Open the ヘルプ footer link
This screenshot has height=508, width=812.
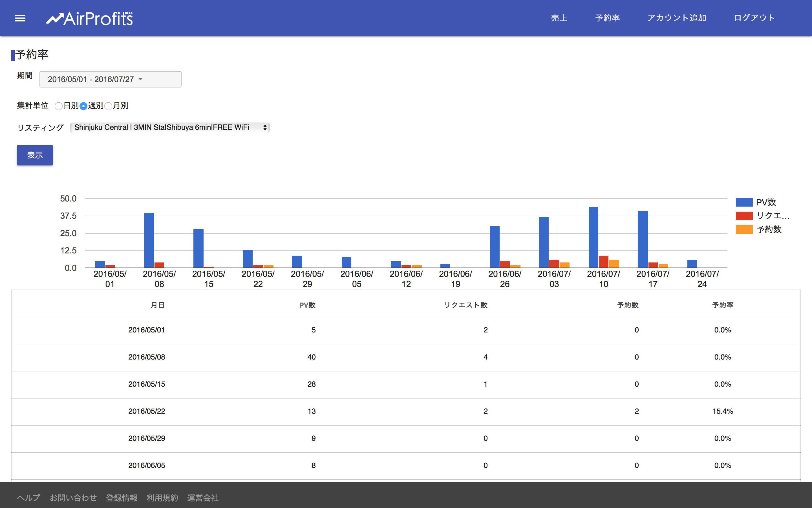[28, 498]
